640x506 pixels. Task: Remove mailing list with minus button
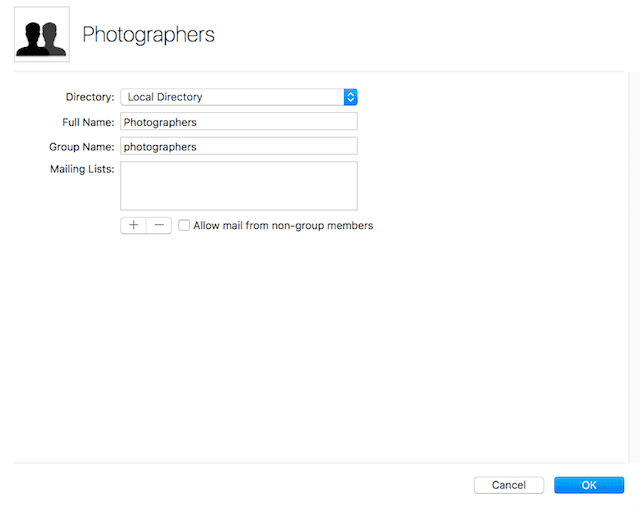pos(159,226)
